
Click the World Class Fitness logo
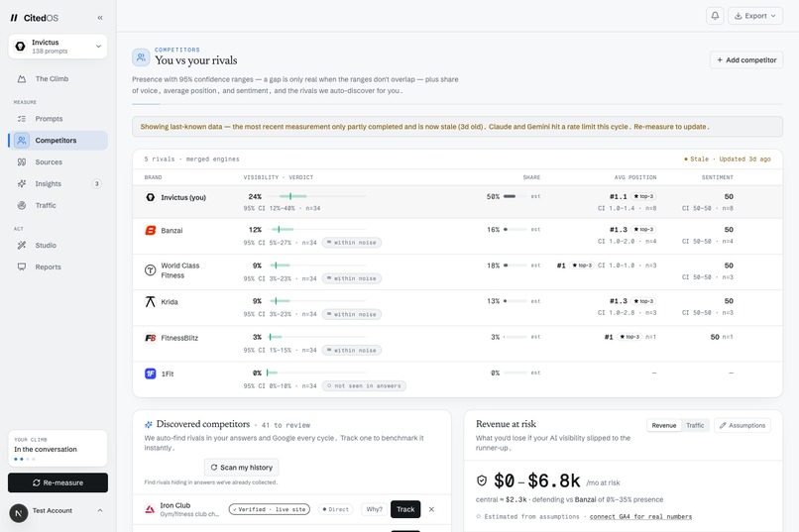(x=151, y=270)
